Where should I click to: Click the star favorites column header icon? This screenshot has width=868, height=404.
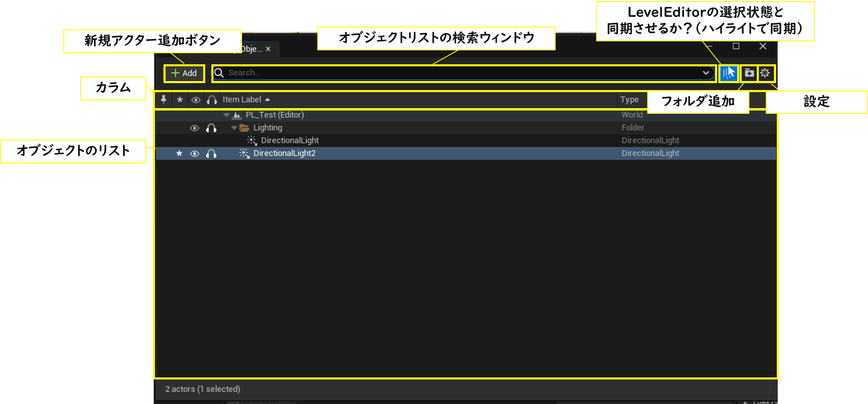(x=180, y=100)
